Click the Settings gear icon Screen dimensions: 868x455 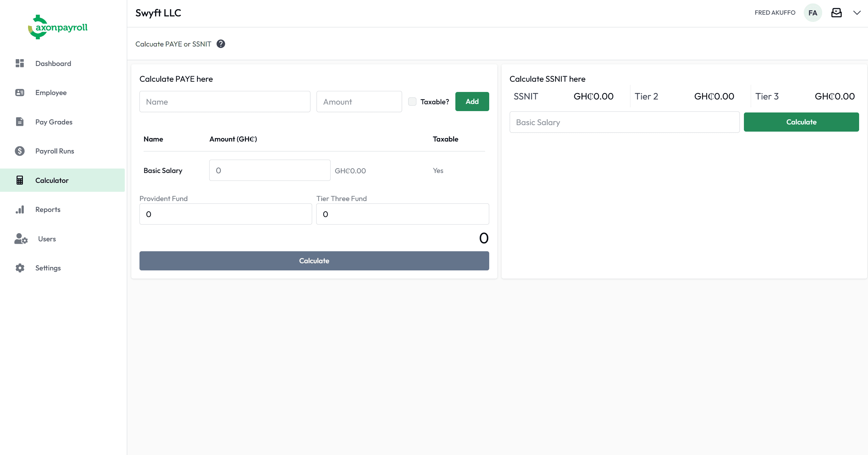coord(20,268)
